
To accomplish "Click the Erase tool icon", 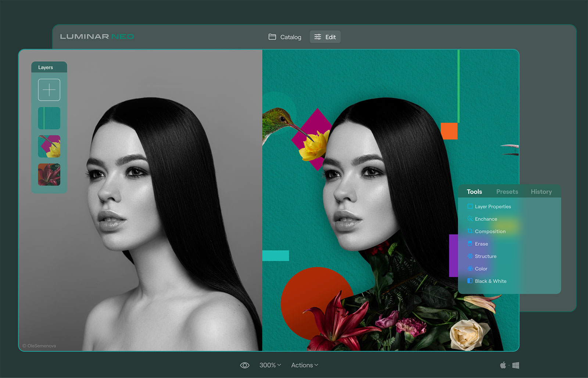I will 470,244.
